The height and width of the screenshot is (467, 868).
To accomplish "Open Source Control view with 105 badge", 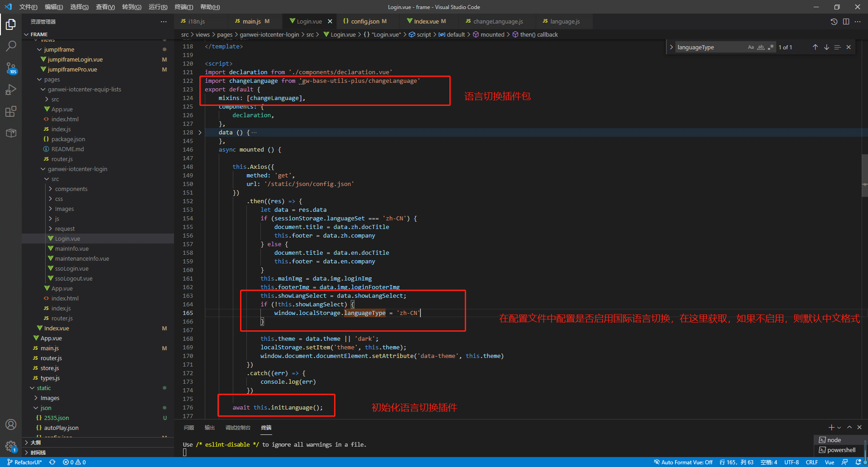I will (11, 68).
